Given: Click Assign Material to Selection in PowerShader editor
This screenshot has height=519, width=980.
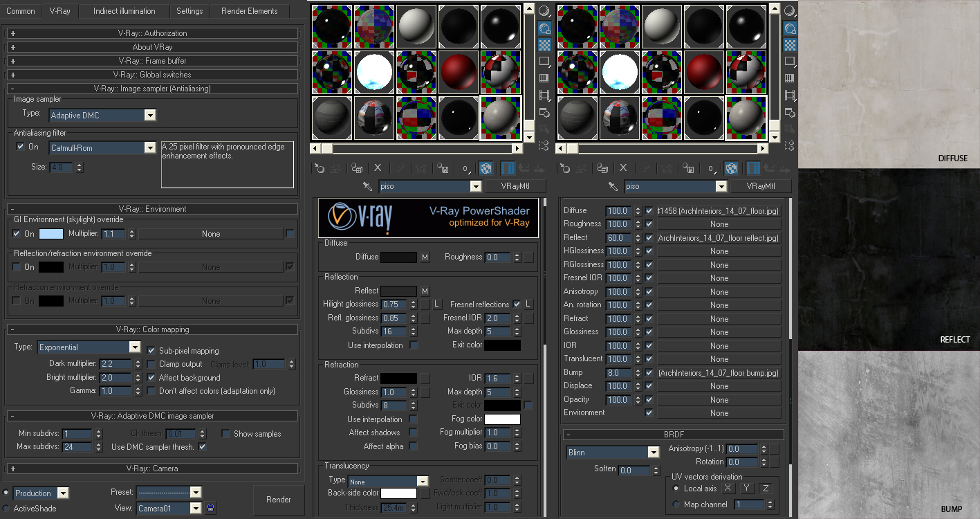Looking at the screenshot, I should [357, 167].
